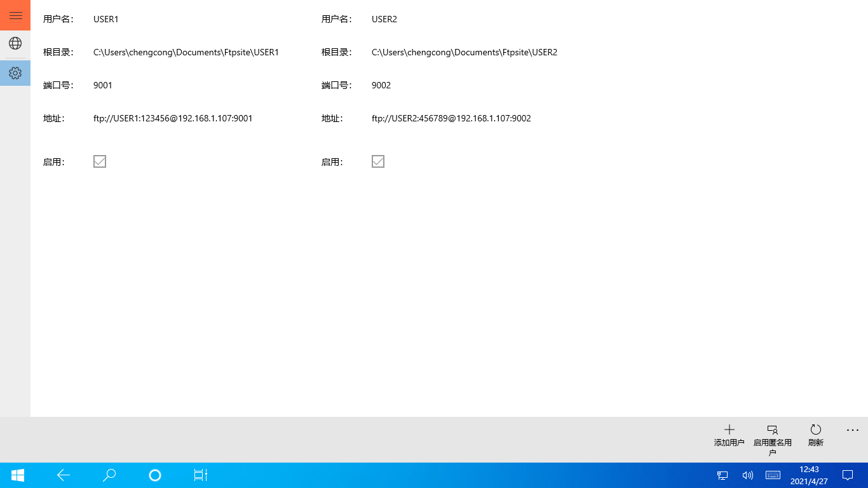Open the hamburger navigation menu
The image size is (868, 488).
point(15,15)
